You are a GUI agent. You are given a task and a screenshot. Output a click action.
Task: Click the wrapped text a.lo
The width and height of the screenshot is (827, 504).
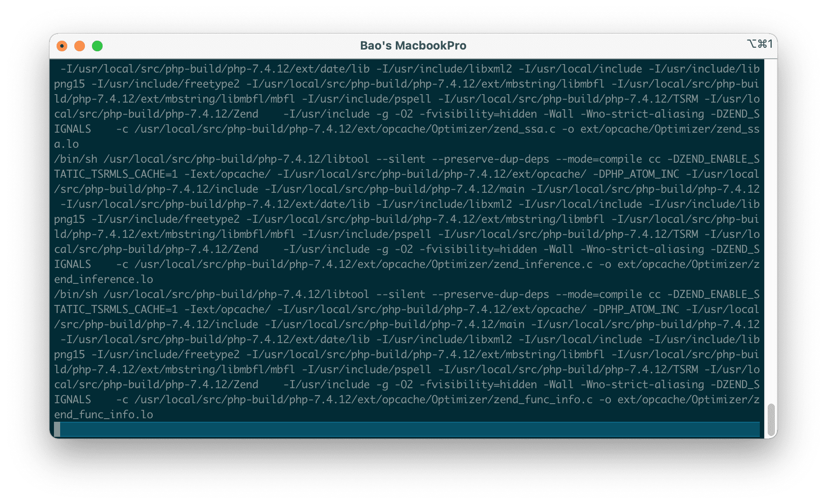(66, 144)
